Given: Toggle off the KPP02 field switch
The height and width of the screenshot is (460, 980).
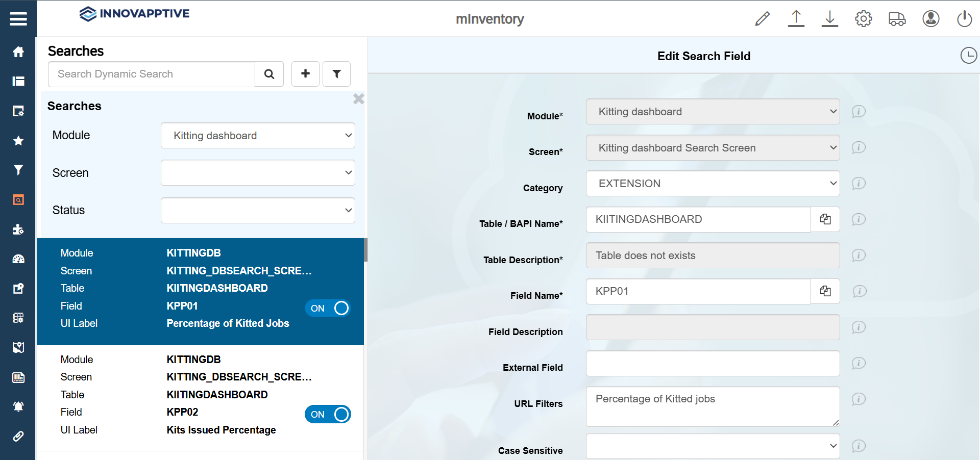Looking at the screenshot, I should tap(328, 414).
